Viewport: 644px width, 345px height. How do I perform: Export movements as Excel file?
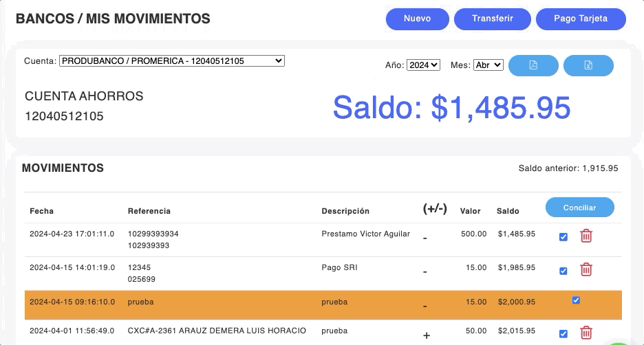point(588,65)
